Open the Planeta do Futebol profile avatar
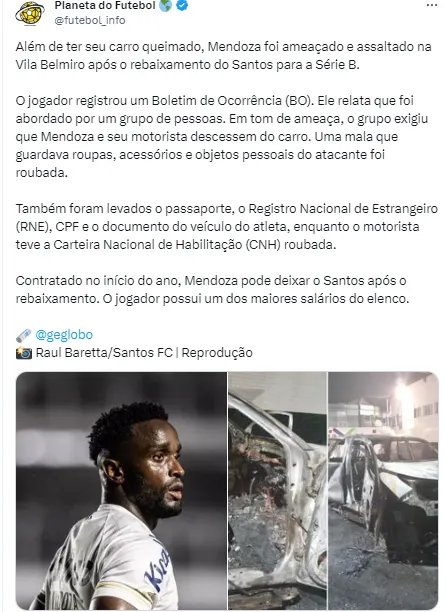The image size is (446, 612). point(30,13)
